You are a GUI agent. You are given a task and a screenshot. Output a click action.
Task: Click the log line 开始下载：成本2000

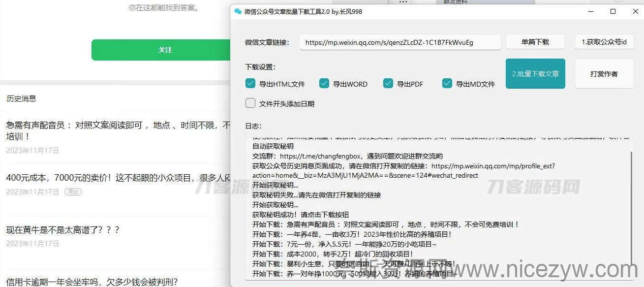coord(333,254)
